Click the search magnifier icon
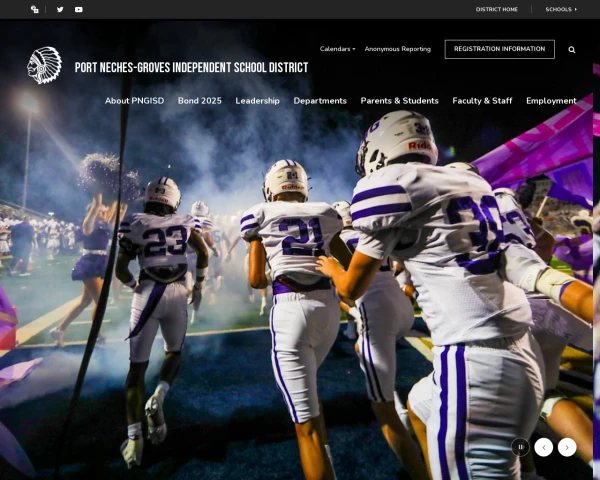600x480 pixels. [572, 49]
